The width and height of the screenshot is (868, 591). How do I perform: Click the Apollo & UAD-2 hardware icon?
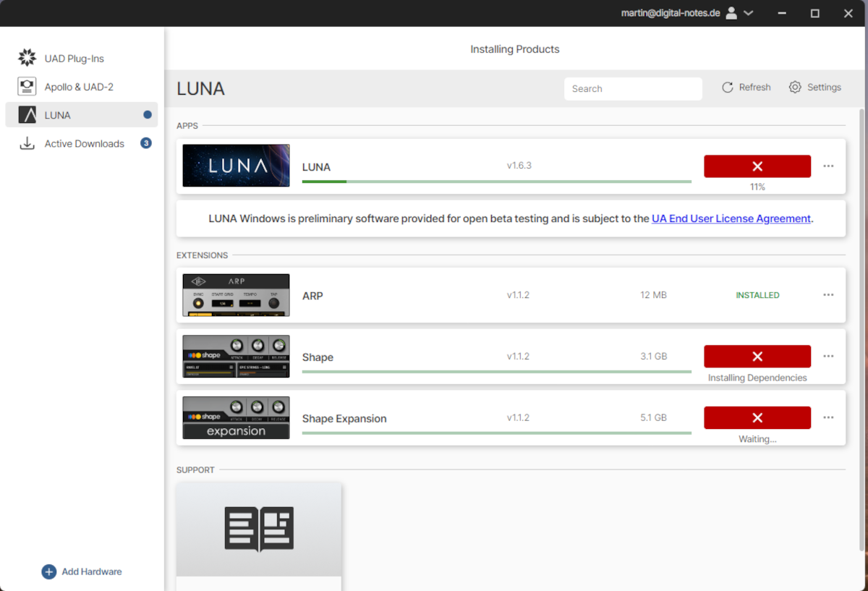[27, 87]
